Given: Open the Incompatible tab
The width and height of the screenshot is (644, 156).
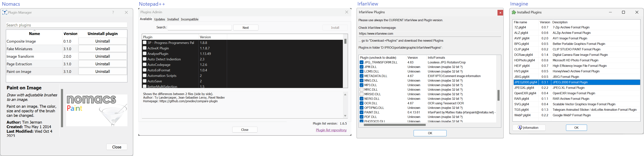Looking at the screenshot, I should [189, 19].
